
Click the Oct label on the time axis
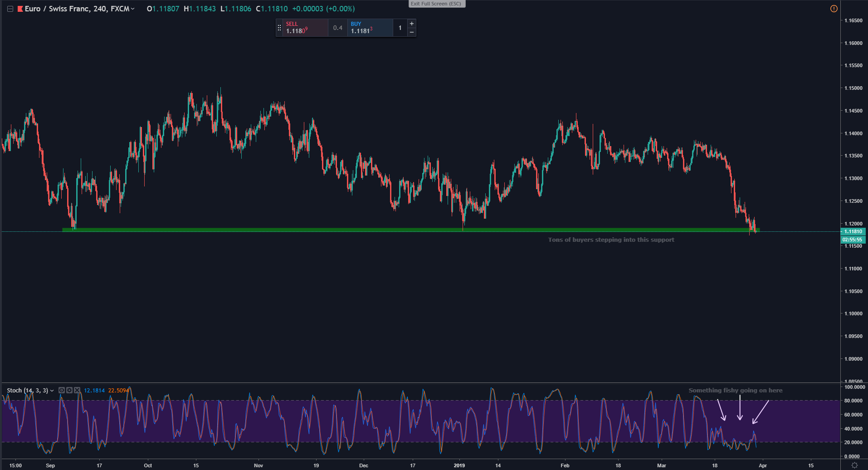coord(148,465)
